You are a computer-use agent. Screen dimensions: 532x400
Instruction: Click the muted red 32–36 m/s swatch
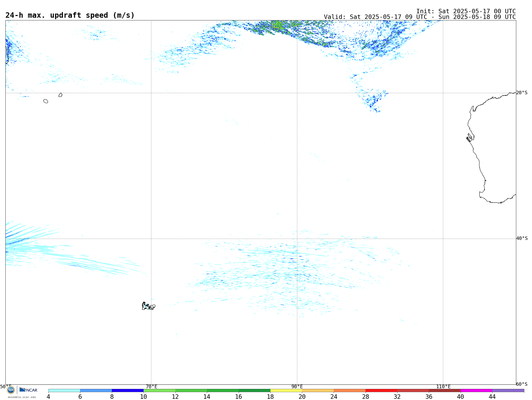click(x=413, y=390)
